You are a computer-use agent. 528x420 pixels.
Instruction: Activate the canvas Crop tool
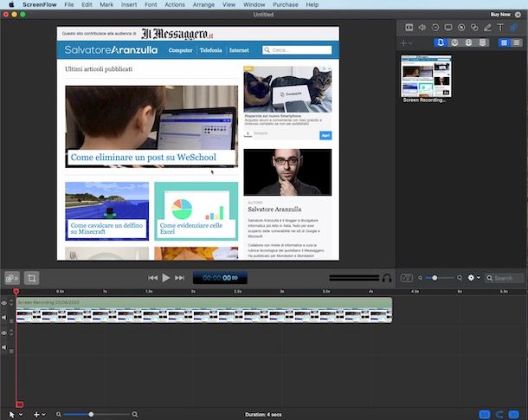tap(32, 278)
